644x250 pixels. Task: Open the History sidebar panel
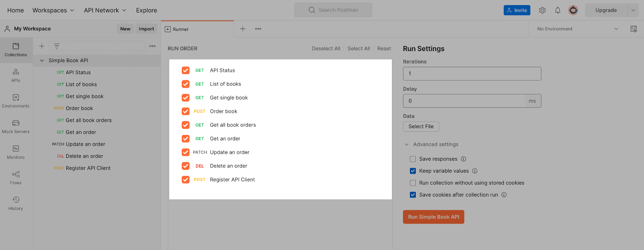point(16,203)
